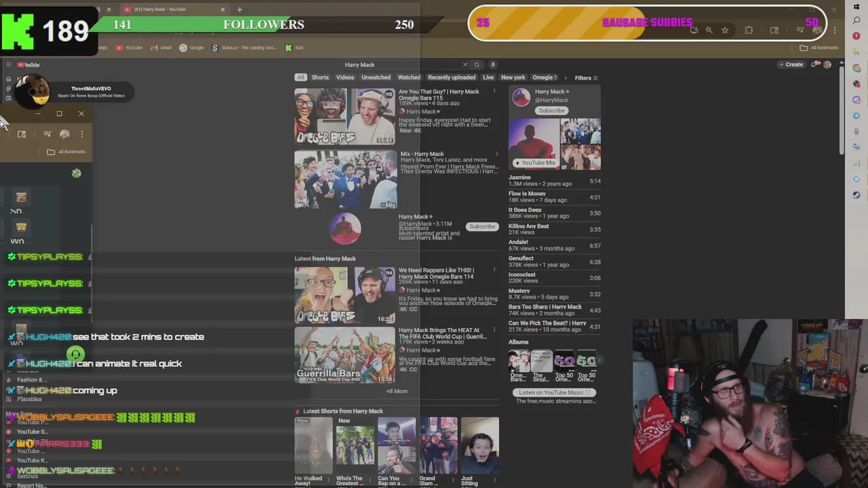The width and height of the screenshot is (868, 488).
Task: Play the song It Goes Deep
Action: pos(554,213)
